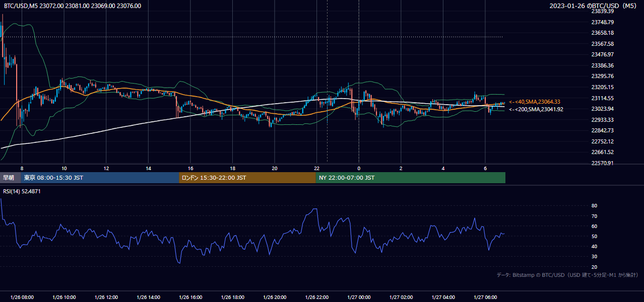The height and width of the screenshot is (302, 644).
Task: Click price axis value 23839.39
Action: (x=602, y=11)
